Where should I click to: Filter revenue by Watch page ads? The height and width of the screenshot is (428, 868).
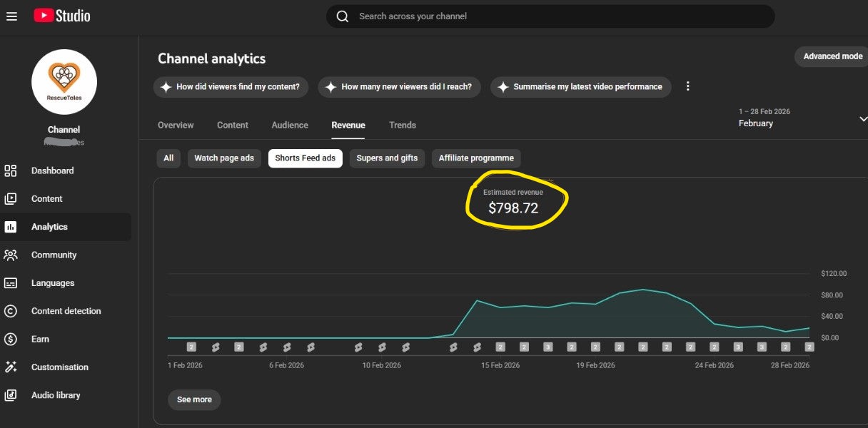(x=224, y=158)
